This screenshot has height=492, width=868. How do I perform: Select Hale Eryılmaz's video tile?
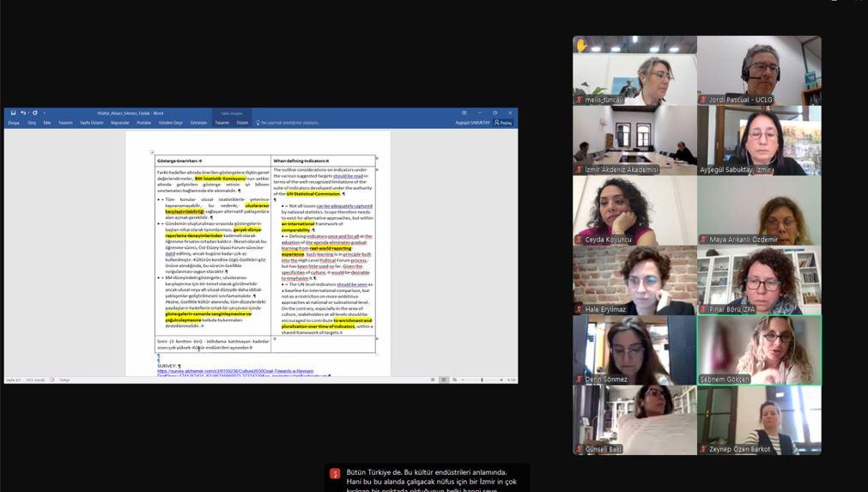coord(635,280)
